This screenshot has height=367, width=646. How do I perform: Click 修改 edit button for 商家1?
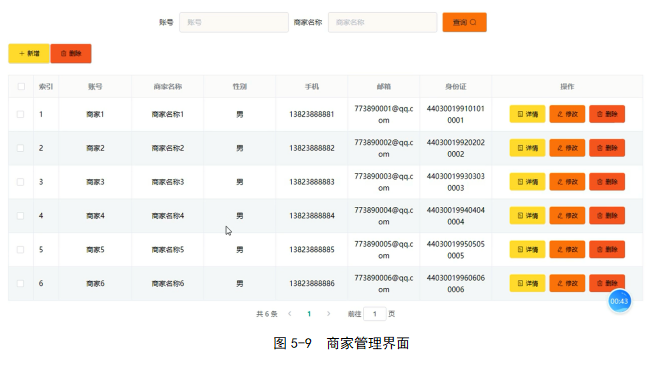(x=567, y=114)
